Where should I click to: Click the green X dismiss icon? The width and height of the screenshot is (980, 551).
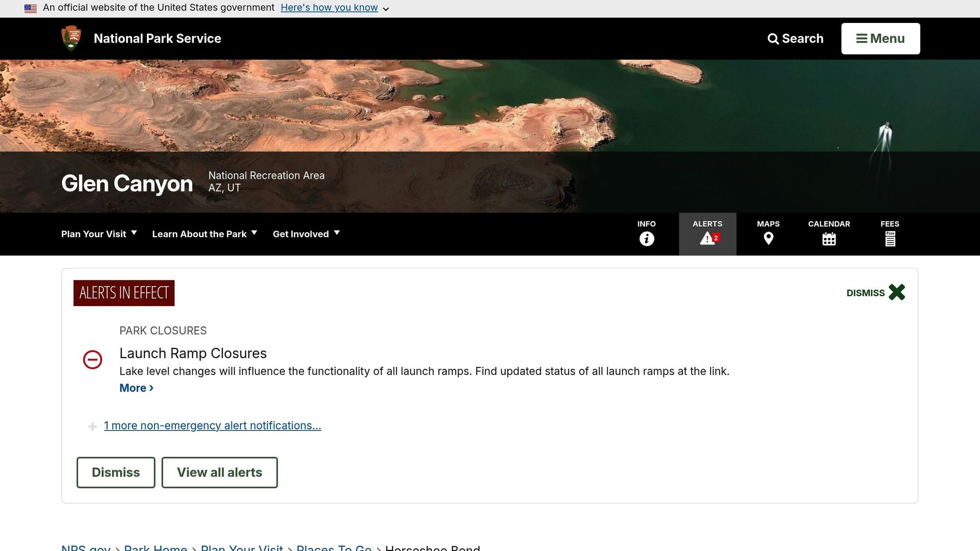tap(897, 292)
